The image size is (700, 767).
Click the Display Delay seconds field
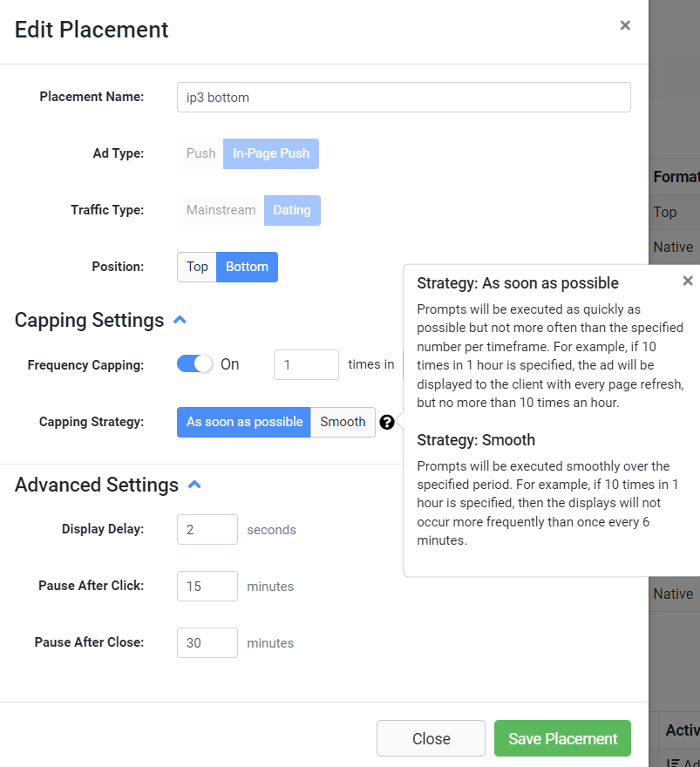coord(207,530)
